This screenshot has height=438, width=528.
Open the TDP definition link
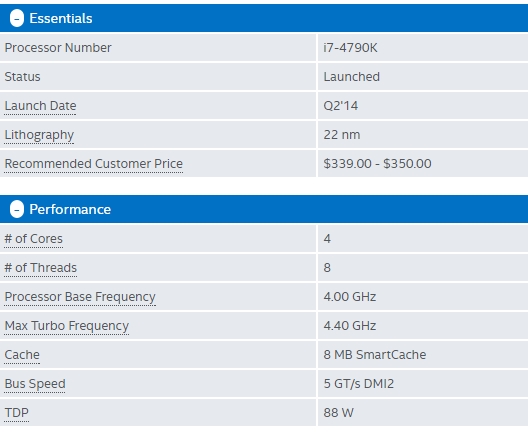tap(16, 413)
